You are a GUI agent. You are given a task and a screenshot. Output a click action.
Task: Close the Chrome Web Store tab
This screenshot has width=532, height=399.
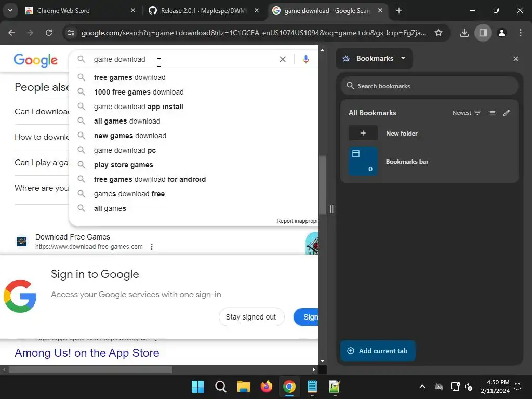[133, 10]
